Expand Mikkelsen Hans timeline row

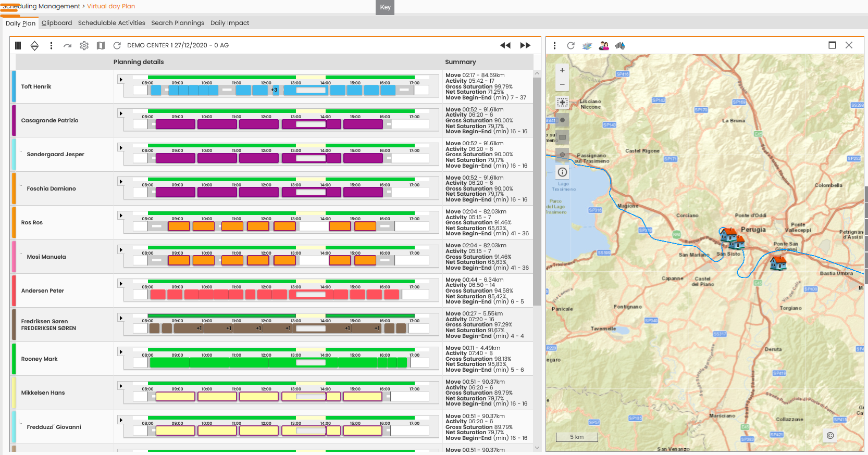click(120, 386)
